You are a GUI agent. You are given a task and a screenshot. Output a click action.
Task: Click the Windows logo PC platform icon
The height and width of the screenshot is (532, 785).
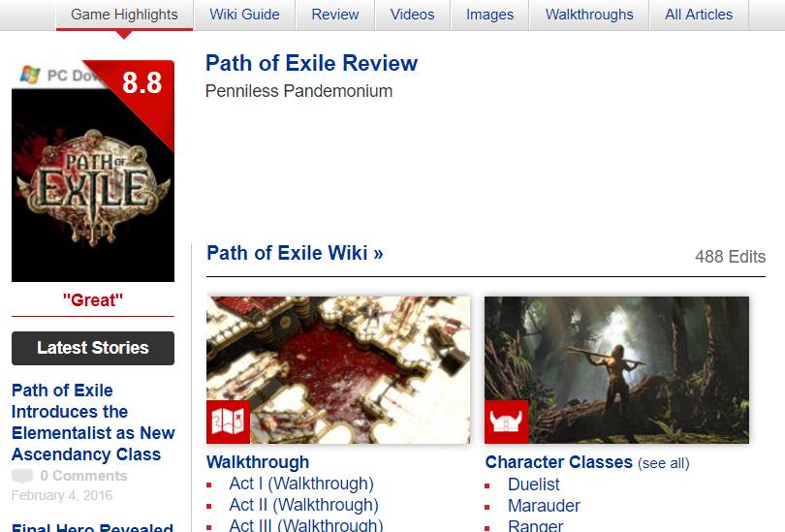coord(30,75)
